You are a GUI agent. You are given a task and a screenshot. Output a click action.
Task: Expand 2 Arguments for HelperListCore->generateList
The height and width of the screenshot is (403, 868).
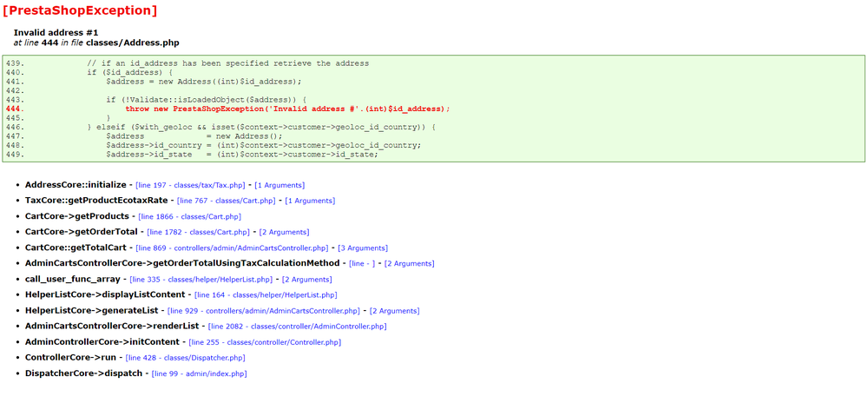pyautogui.click(x=395, y=311)
